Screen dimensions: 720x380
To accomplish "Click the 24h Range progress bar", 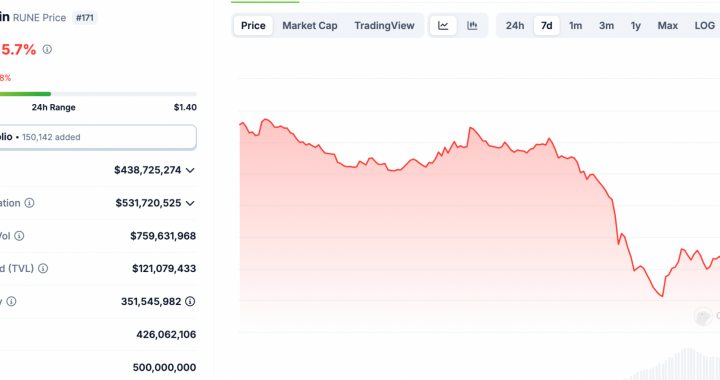I will [98, 94].
